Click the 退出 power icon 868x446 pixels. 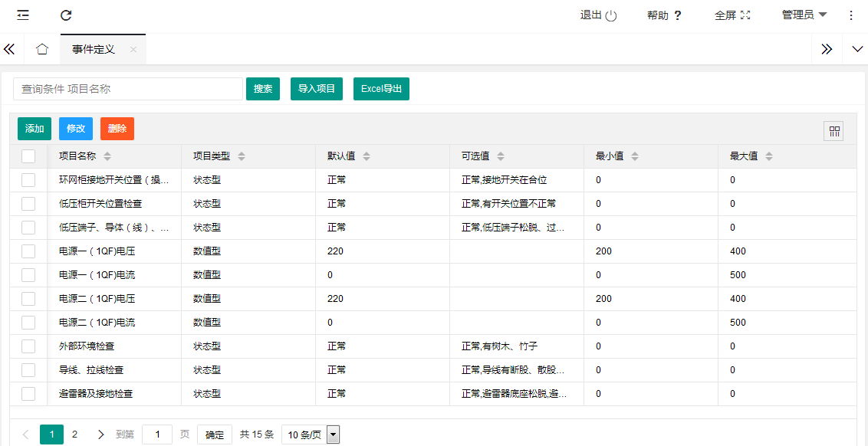pyautogui.click(x=610, y=15)
